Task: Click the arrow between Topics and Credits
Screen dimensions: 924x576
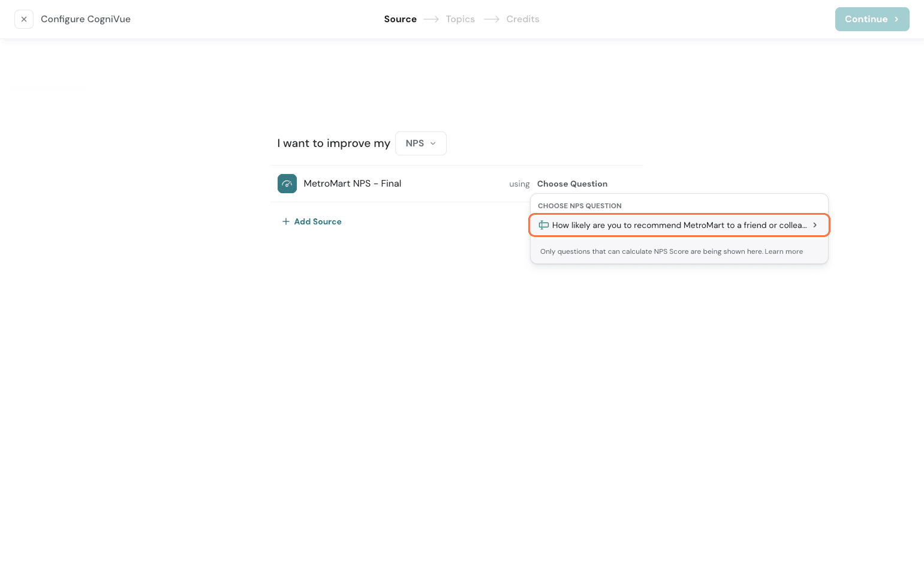Action: click(x=492, y=19)
